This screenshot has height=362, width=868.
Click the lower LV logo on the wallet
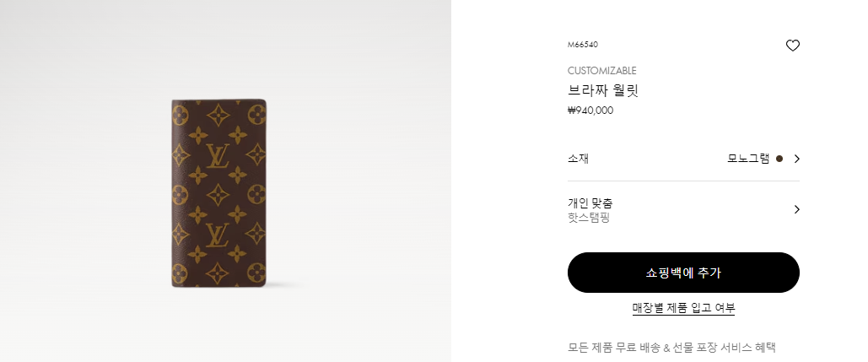[218, 235]
